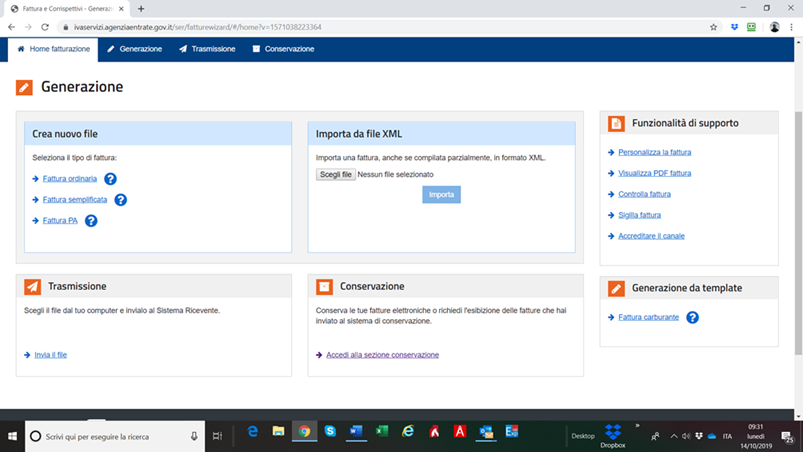This screenshot has width=803, height=452.
Task: Click the Windows search input field
Action: pyautogui.click(x=115, y=437)
